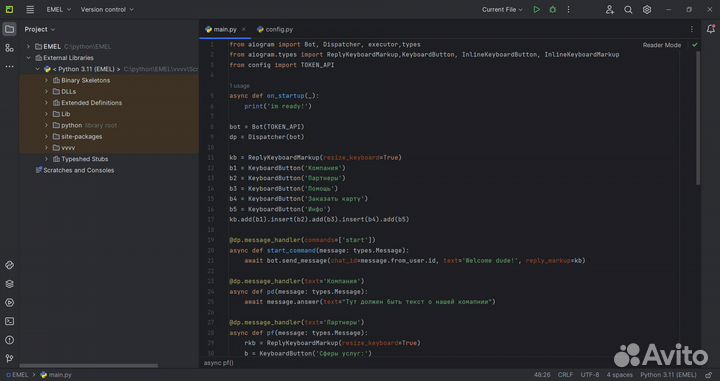The width and height of the screenshot is (720, 381).
Task: Open Project view selector dropdown
Action: (x=39, y=29)
